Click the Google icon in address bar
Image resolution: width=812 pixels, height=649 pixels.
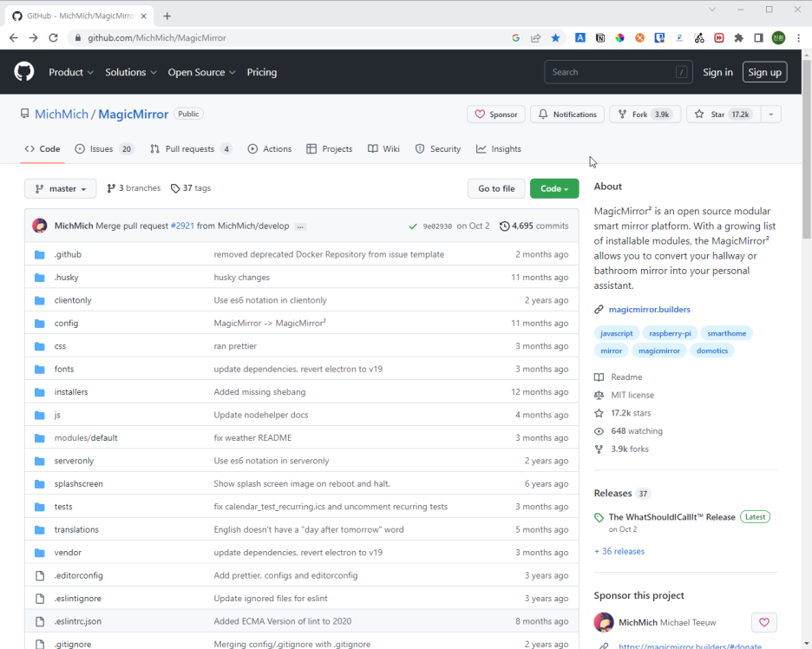click(515, 38)
